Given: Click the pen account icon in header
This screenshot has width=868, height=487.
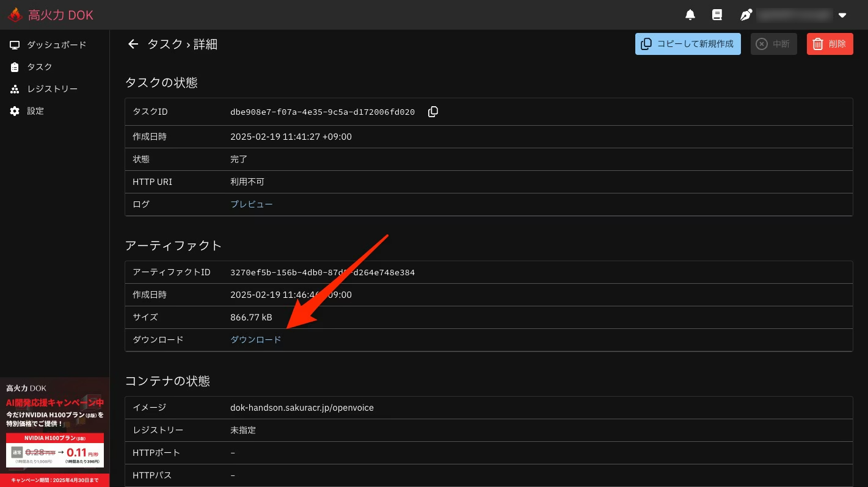Looking at the screenshot, I should (745, 15).
